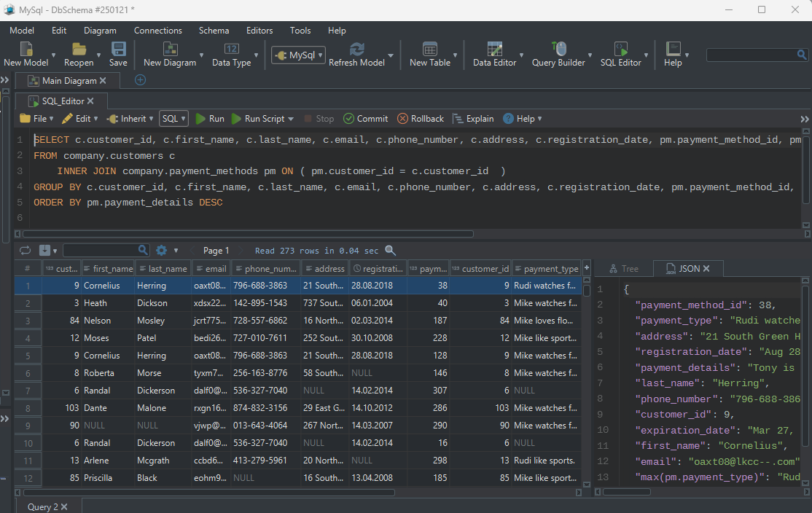Screen dimensions: 812x513
Task: Open the Reopen folder icon
Action: (x=79, y=49)
